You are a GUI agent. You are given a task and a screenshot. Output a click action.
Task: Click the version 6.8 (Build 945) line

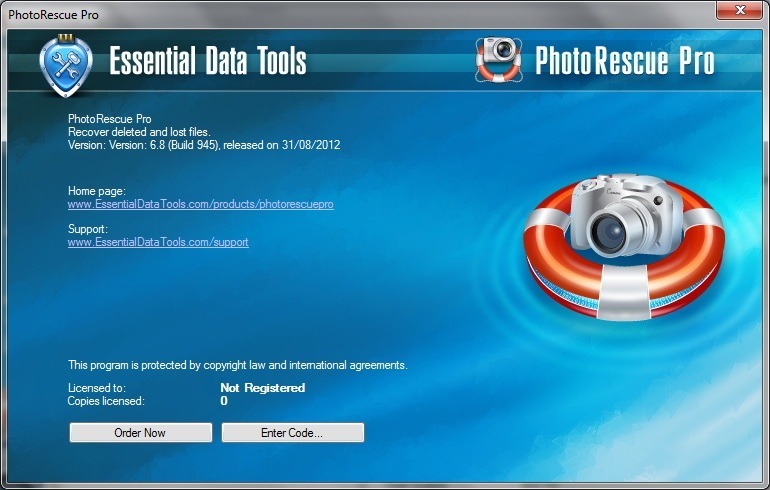204,145
